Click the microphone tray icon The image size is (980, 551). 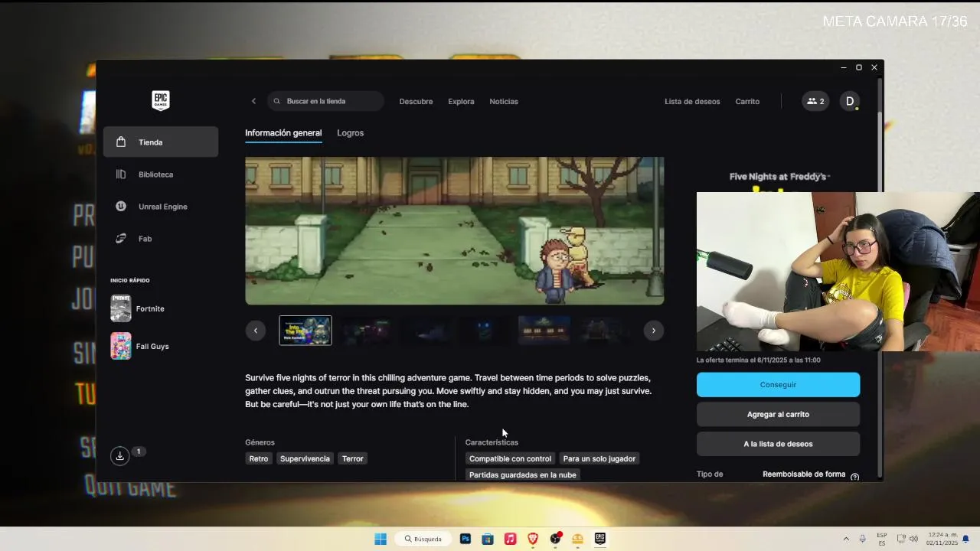(863, 539)
